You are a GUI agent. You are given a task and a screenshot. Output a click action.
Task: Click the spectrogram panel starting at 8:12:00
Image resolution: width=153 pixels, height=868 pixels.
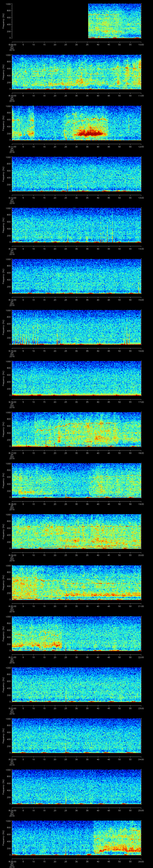pos(77,174)
